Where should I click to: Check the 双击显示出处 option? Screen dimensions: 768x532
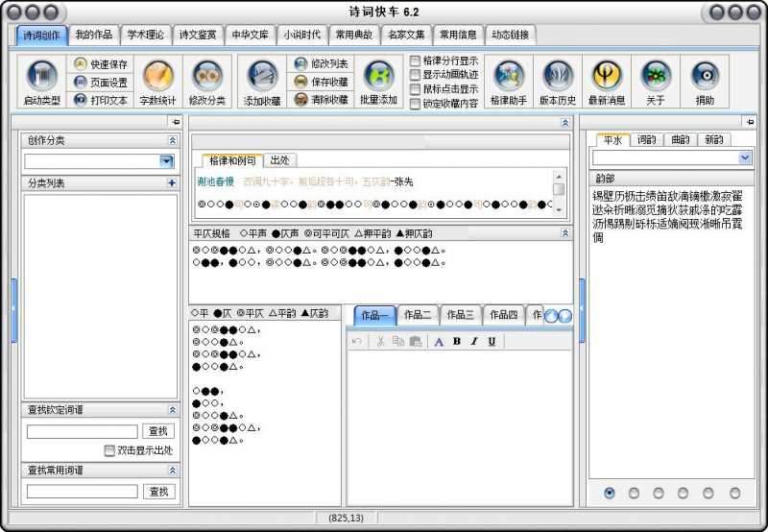point(109,450)
